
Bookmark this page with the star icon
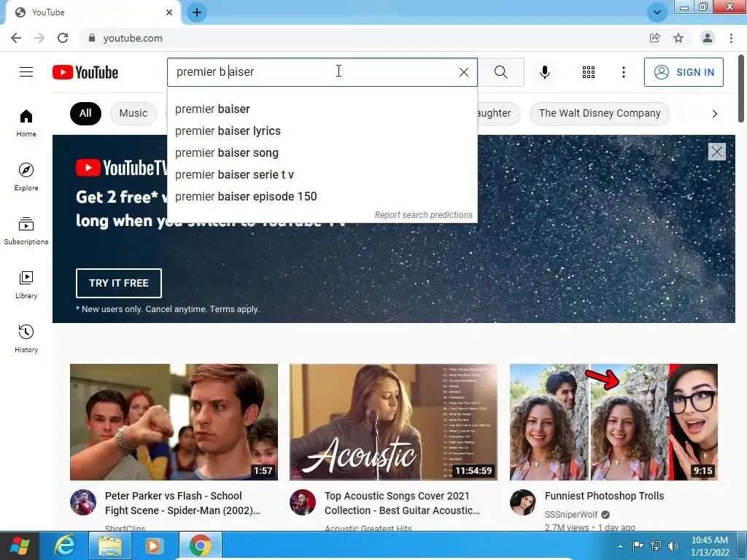[678, 38]
